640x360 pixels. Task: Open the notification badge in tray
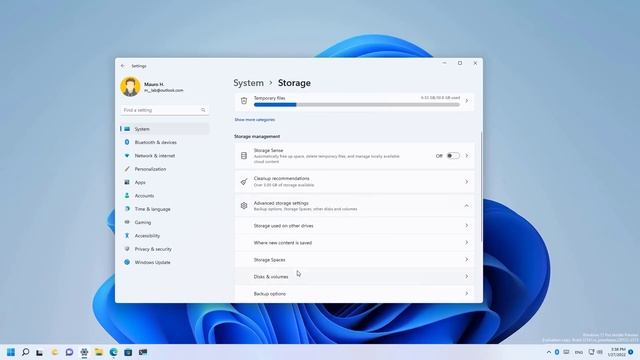coord(631,352)
